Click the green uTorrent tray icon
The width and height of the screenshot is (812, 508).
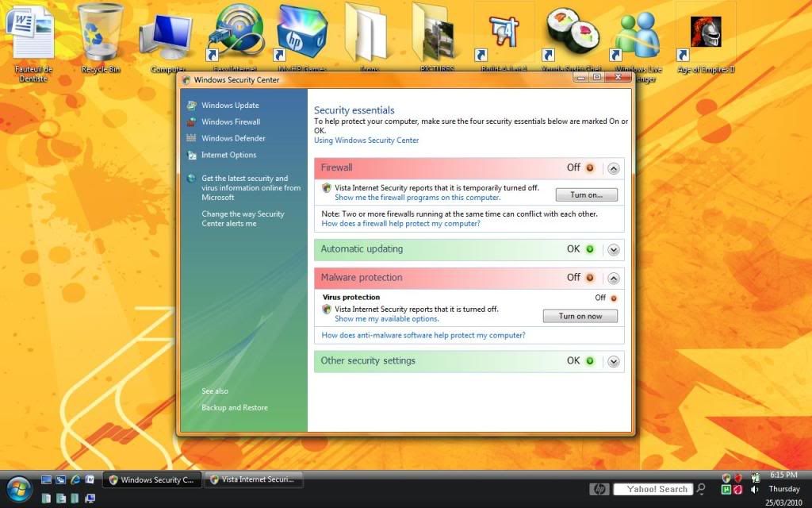tap(726, 490)
